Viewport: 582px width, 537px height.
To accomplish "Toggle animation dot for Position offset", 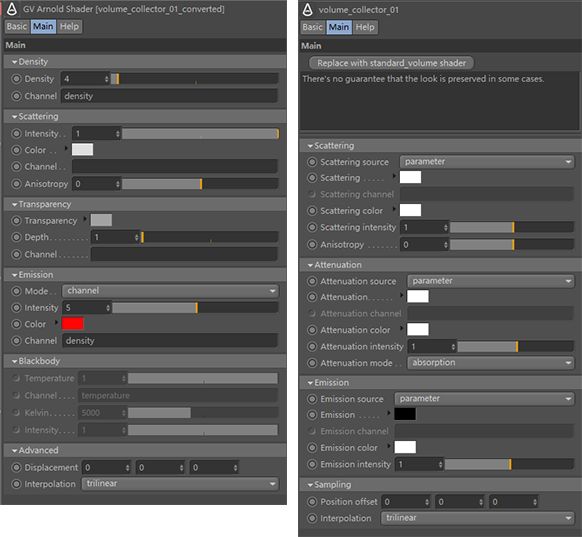I will point(312,502).
